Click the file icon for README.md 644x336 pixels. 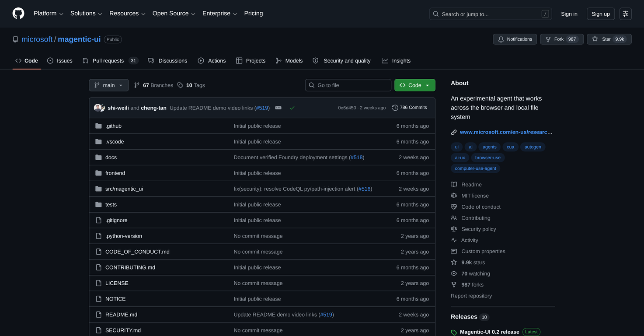(98, 315)
